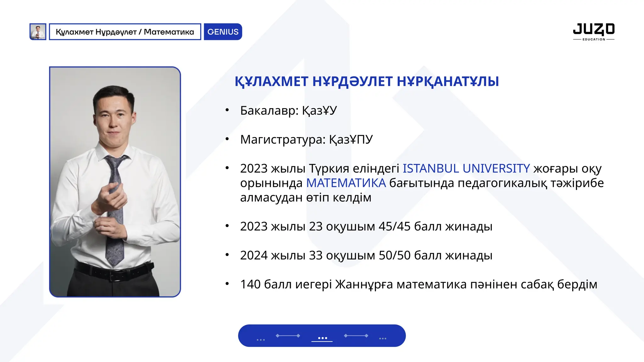Click the JUZO Education logo
This screenshot has width=644, height=362.
pyautogui.click(x=593, y=31)
